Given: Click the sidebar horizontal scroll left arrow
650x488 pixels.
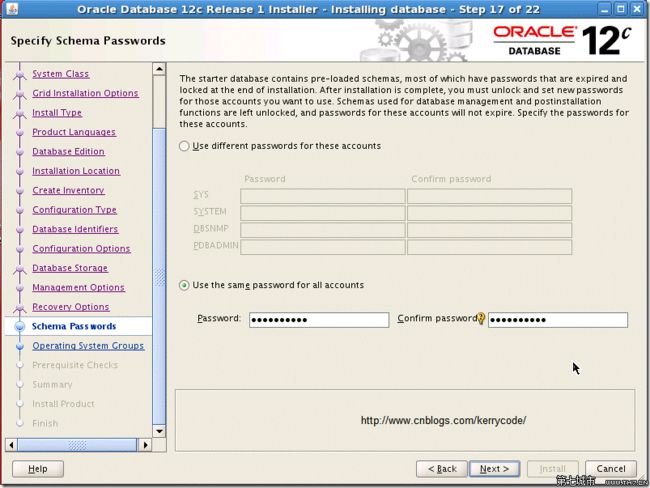Looking at the screenshot, I should click(x=11, y=445).
